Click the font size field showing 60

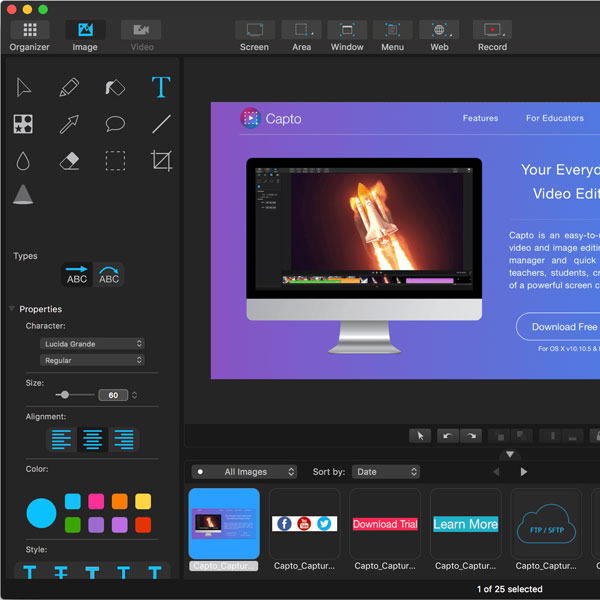tap(113, 395)
